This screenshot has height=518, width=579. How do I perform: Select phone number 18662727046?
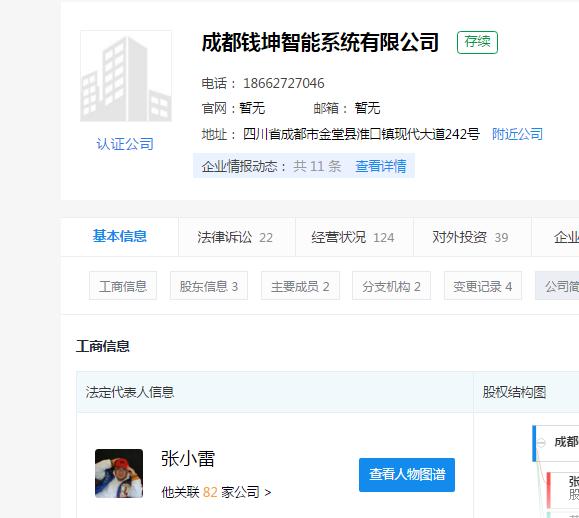click(x=284, y=83)
